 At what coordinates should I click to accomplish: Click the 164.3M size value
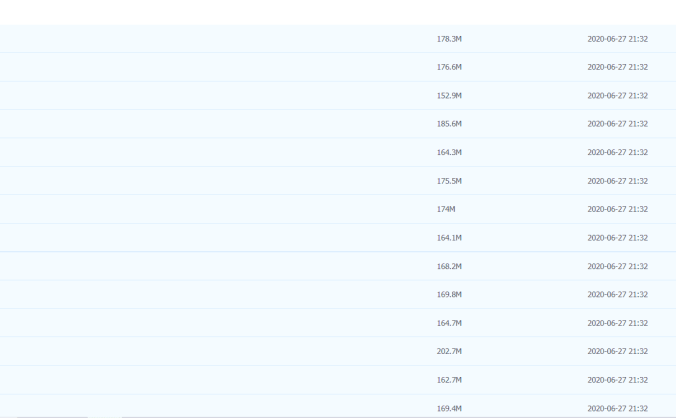point(449,152)
